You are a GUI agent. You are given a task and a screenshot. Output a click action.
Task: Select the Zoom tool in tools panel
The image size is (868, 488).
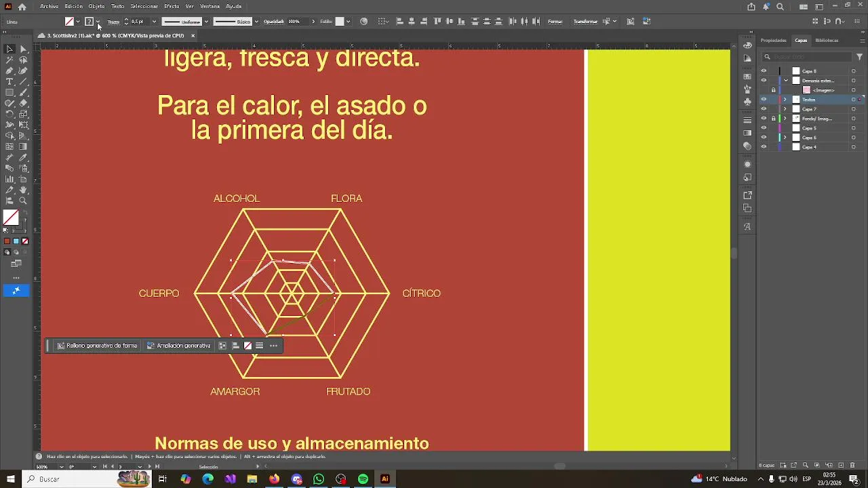(x=23, y=201)
